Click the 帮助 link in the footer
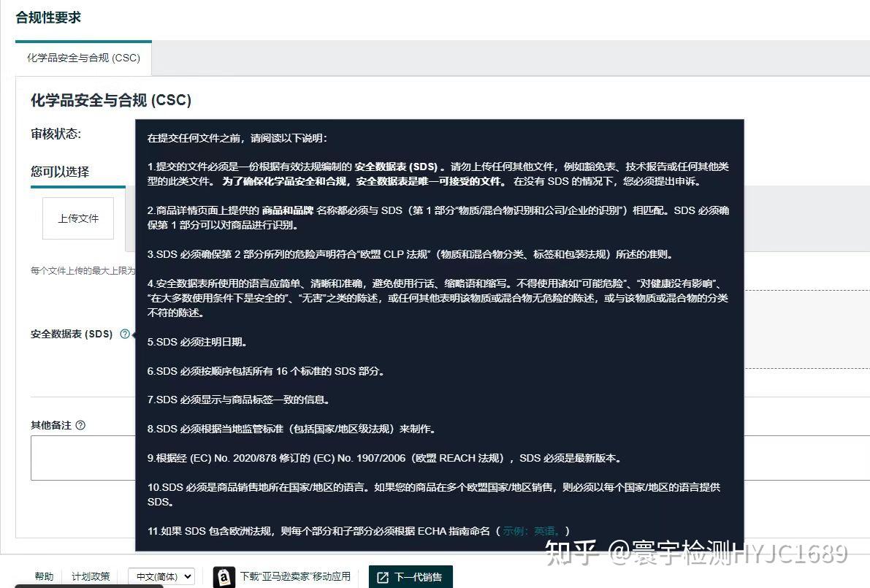870x588 pixels. tap(44, 576)
